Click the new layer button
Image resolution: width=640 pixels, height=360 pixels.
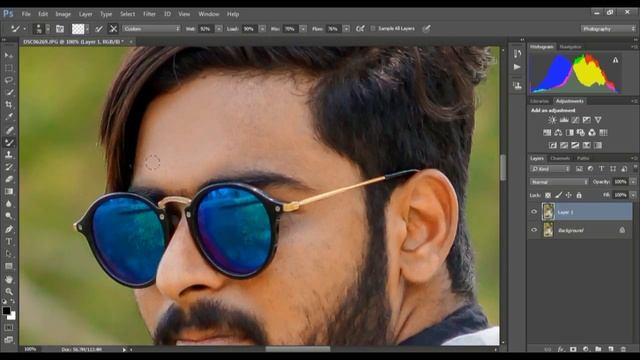[611, 349]
